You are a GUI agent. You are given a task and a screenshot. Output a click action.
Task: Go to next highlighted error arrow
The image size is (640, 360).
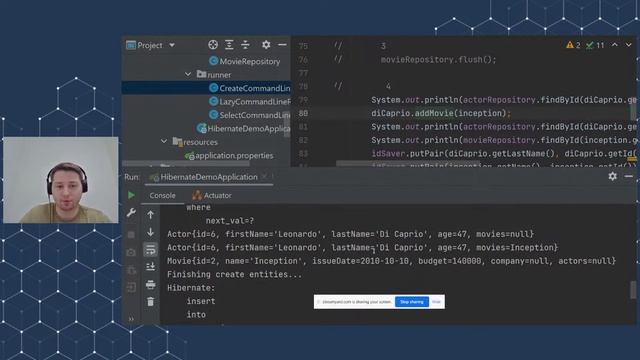click(629, 45)
